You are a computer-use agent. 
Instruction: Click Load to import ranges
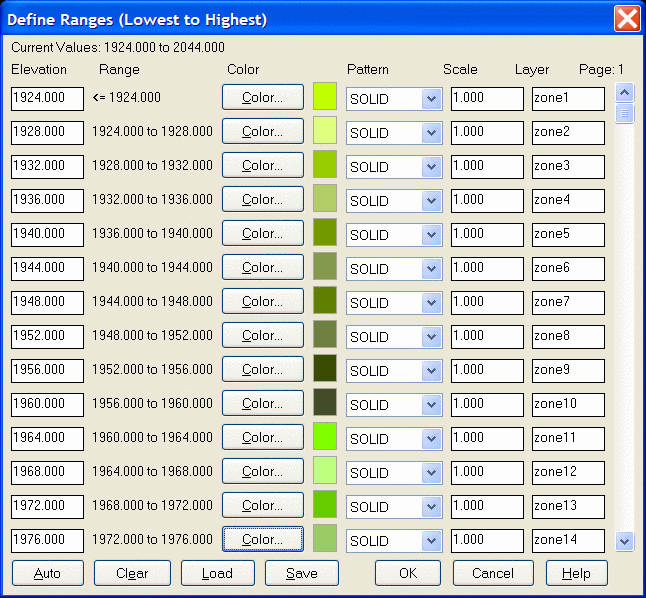[216, 573]
